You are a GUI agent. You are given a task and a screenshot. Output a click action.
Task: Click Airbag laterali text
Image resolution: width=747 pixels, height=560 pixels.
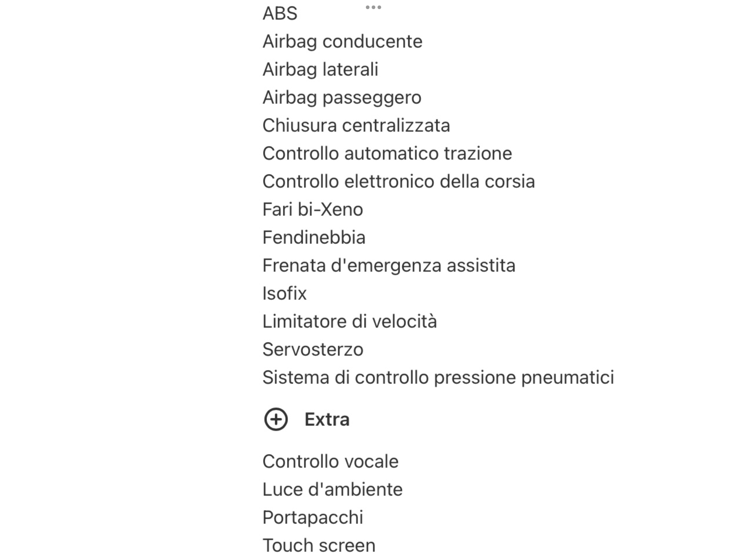coord(320,69)
